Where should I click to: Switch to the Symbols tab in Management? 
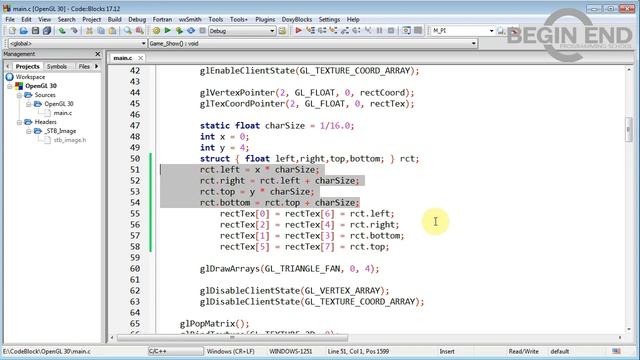pos(57,66)
